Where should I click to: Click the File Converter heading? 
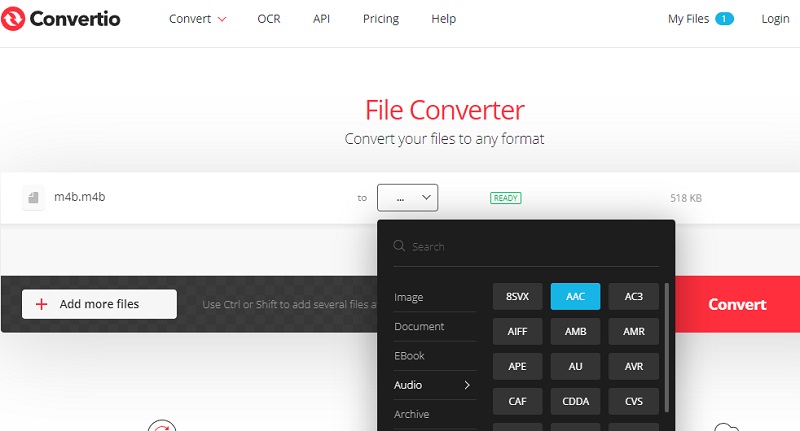[444, 110]
